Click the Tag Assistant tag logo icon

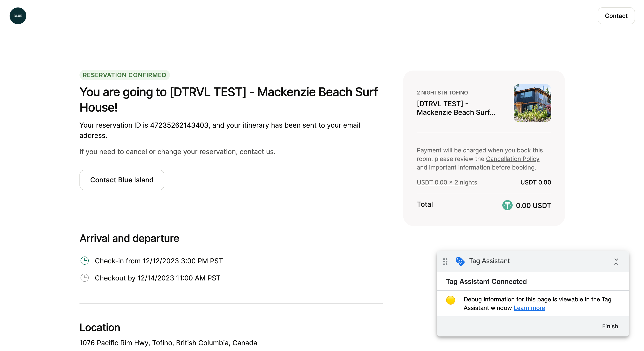click(x=460, y=261)
